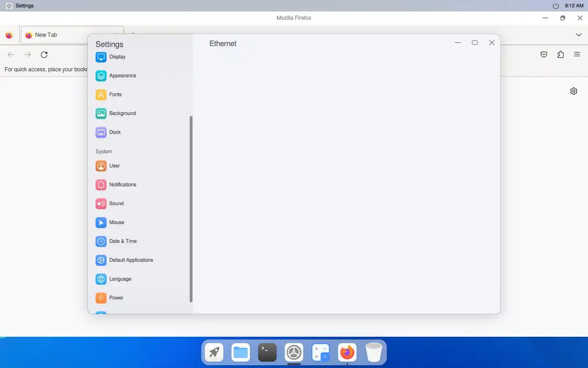Select the Language globe icon
Screen dimensions: 588x368
tap(101, 279)
